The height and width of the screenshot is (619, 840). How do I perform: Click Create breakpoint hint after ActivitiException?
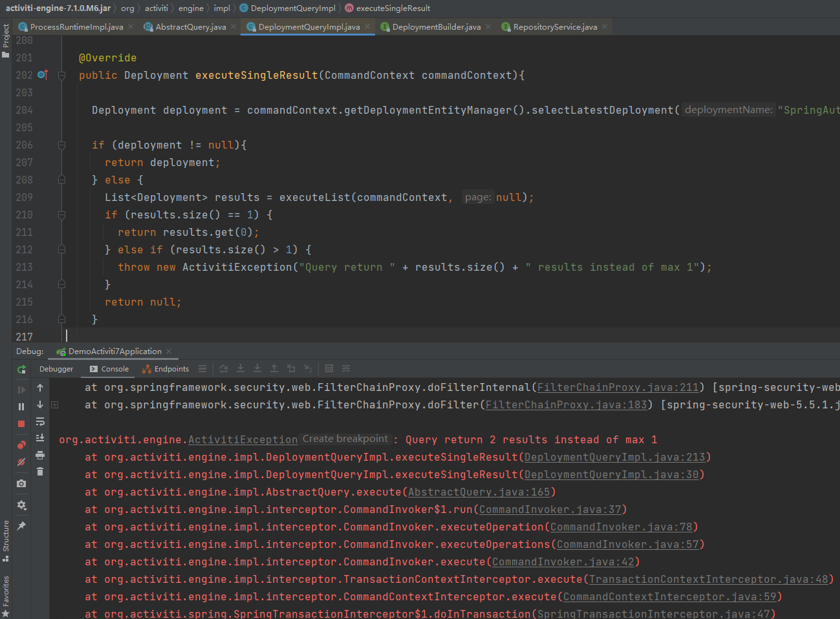[x=345, y=439]
